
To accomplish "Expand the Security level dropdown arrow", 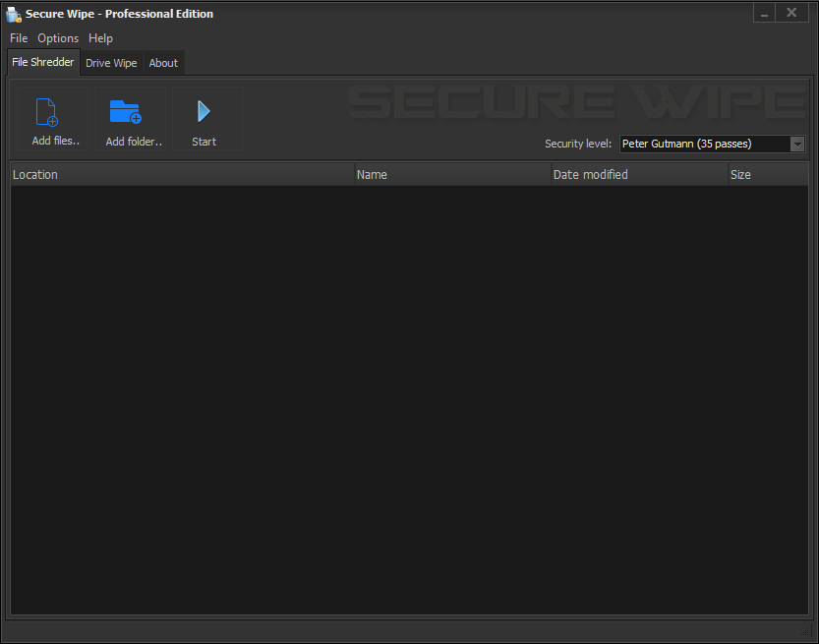I will click(x=797, y=145).
